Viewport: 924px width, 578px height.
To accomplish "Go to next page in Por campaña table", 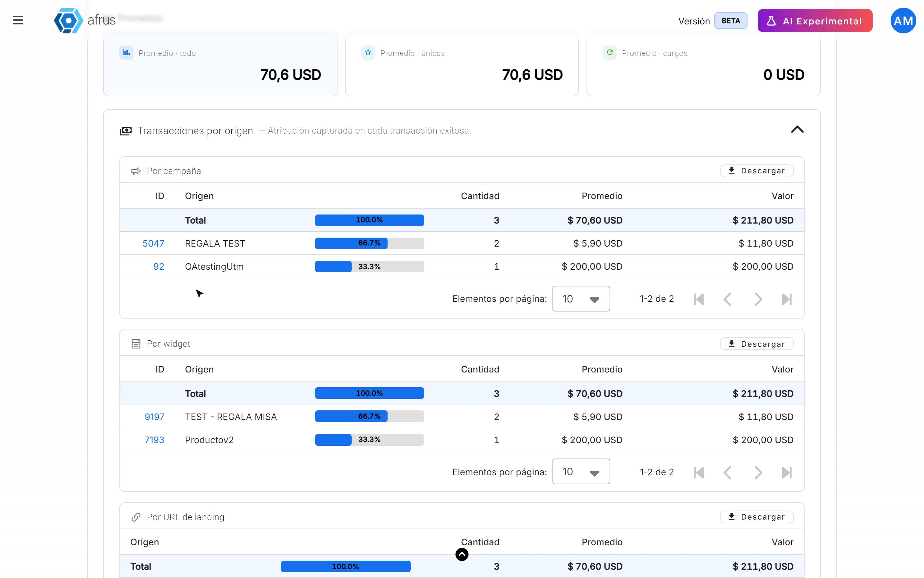I will pos(758,299).
